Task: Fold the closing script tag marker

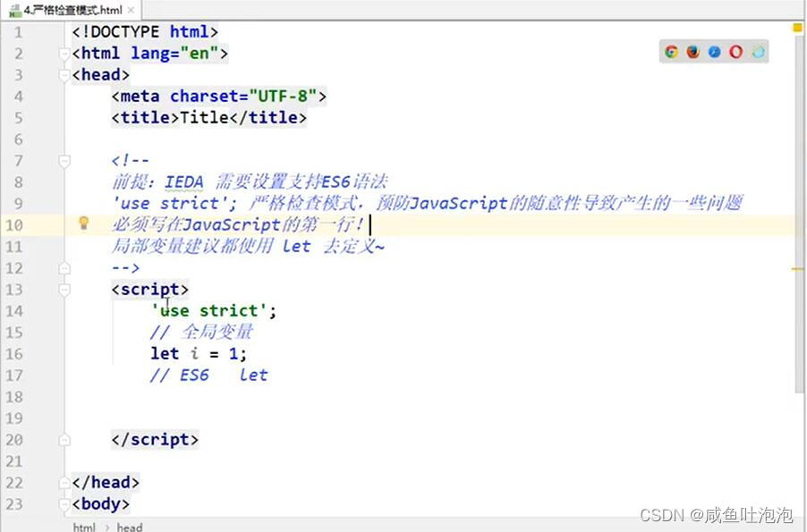Action: pyautogui.click(x=64, y=440)
